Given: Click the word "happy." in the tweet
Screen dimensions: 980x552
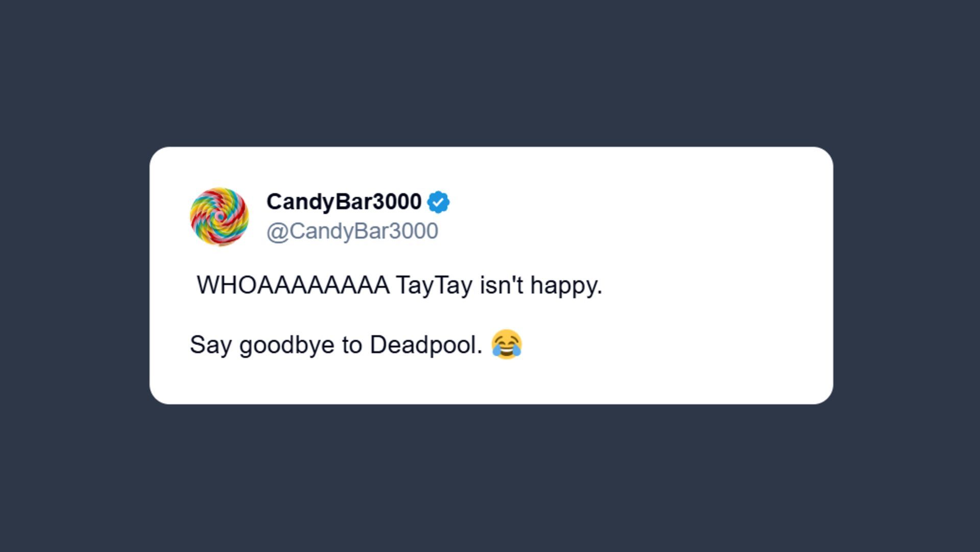Looking at the screenshot, I should (566, 285).
